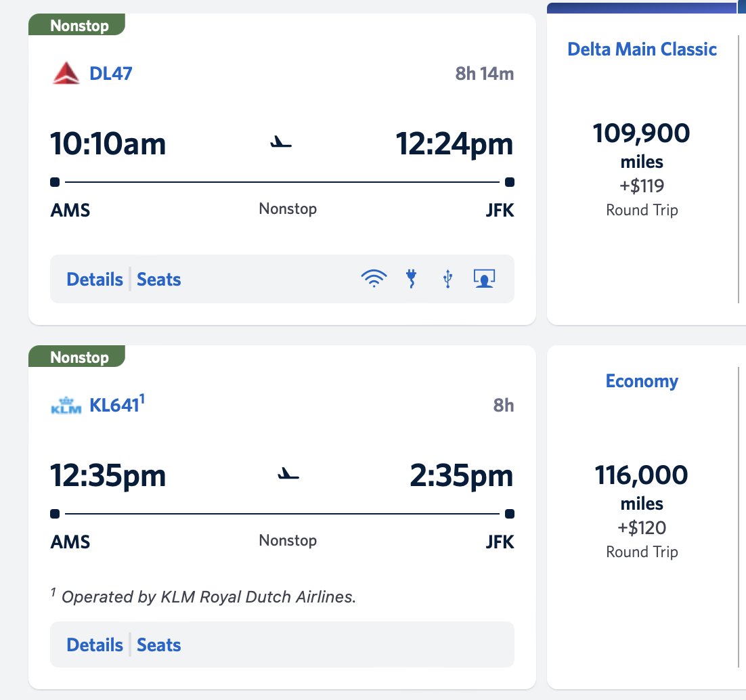Click the power outlet icon on DL47
746x700 pixels.
(x=411, y=279)
